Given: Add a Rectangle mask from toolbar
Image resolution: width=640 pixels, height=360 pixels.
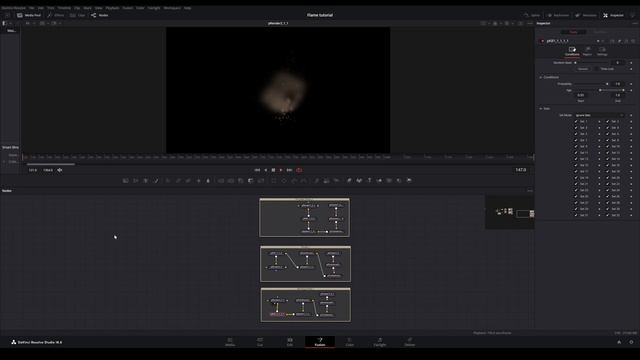Looking at the screenshot, I should tap(273, 180).
